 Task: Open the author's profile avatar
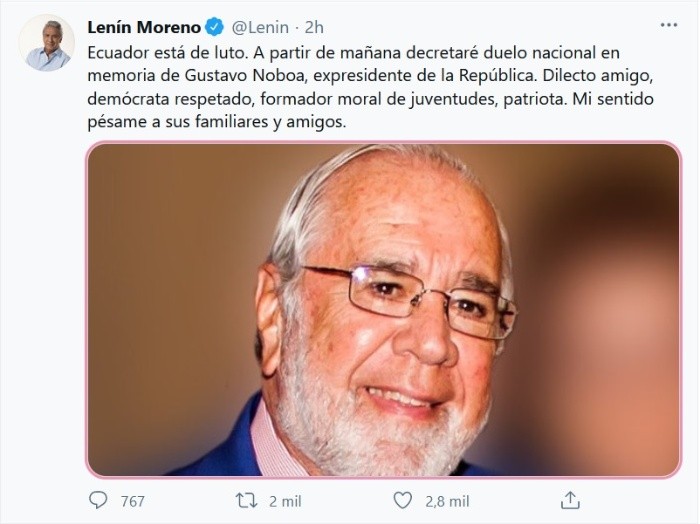[46, 42]
